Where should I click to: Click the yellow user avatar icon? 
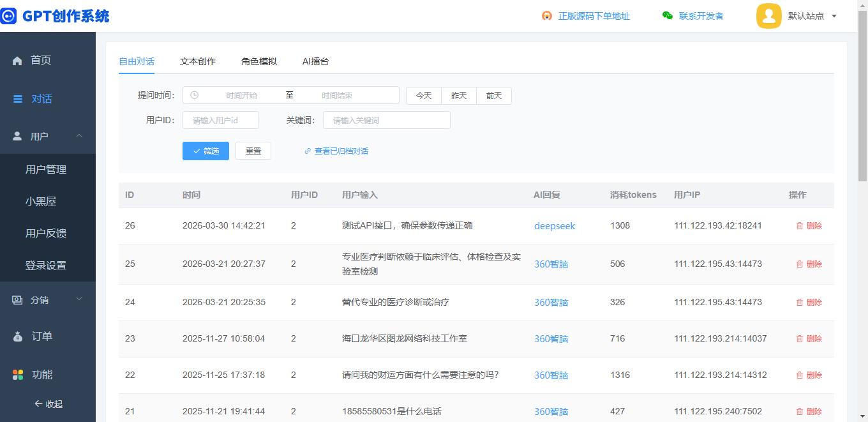click(768, 16)
